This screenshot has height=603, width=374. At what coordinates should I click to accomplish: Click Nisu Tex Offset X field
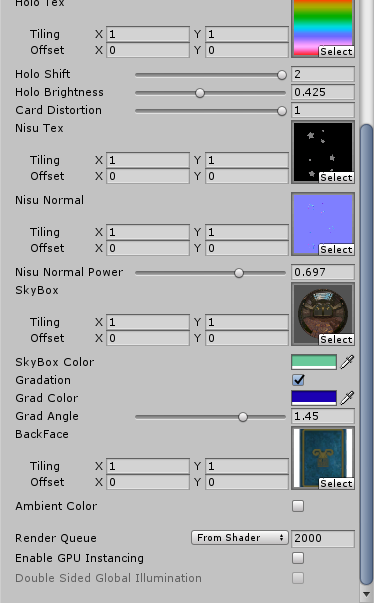click(x=148, y=176)
